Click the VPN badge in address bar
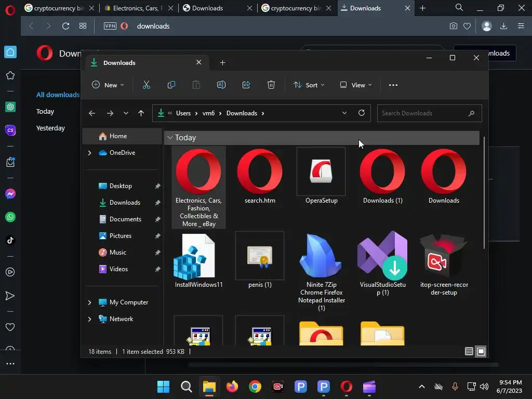Viewport: 532px width, 399px height. pyautogui.click(x=110, y=26)
